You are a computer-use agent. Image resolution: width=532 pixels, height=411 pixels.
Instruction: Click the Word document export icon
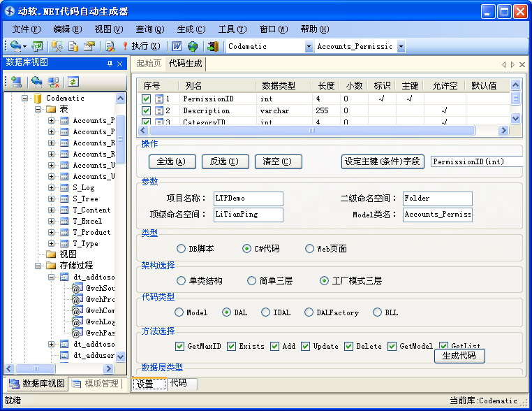pyautogui.click(x=177, y=46)
